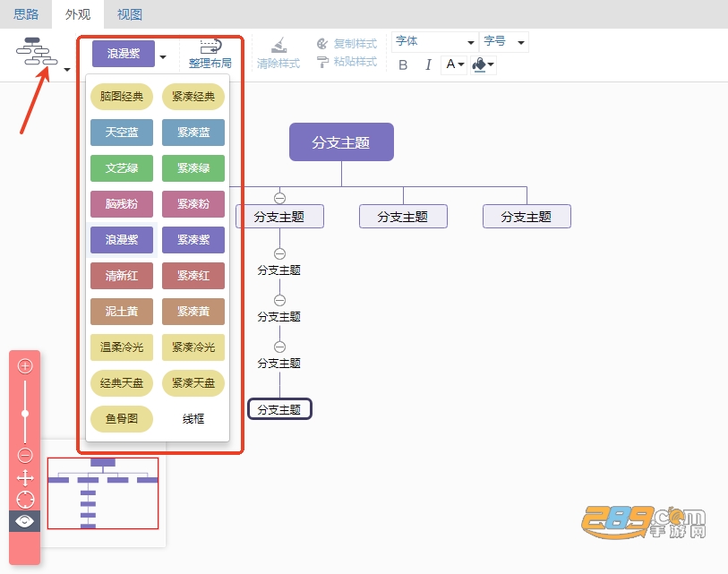Click the minimap navigator thumbnail
728x574 pixels.
[x=103, y=493]
